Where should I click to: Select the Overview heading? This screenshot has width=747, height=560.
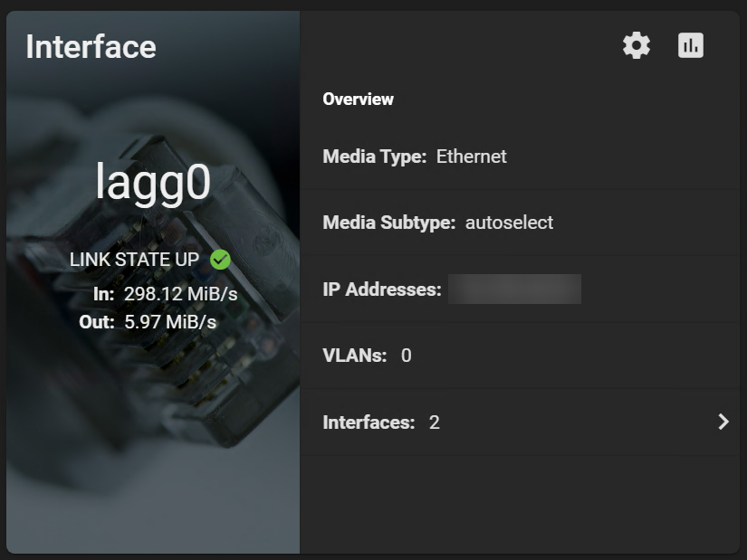(358, 100)
